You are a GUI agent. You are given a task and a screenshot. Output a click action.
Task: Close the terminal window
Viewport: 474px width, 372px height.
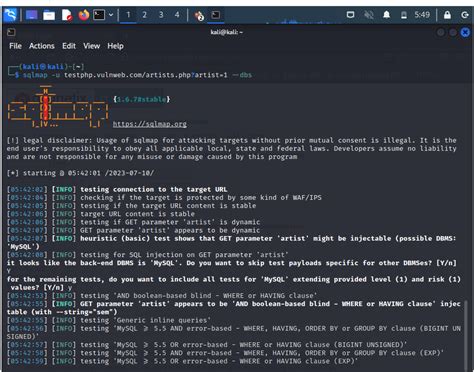click(465, 32)
